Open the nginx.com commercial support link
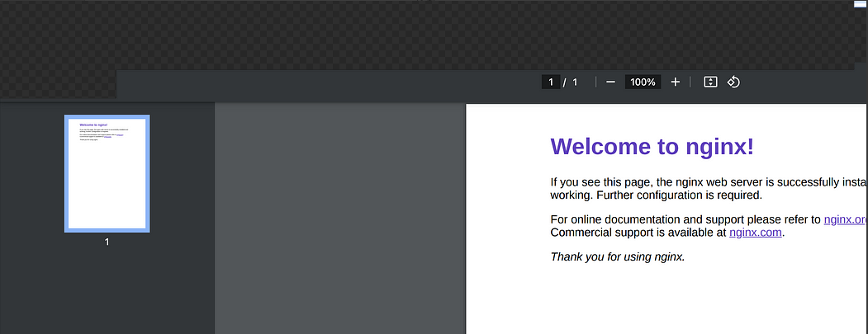This screenshot has width=868, height=334. pyautogui.click(x=756, y=233)
